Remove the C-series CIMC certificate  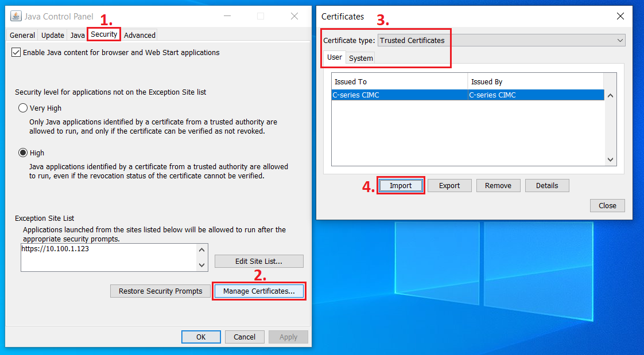[x=498, y=185]
